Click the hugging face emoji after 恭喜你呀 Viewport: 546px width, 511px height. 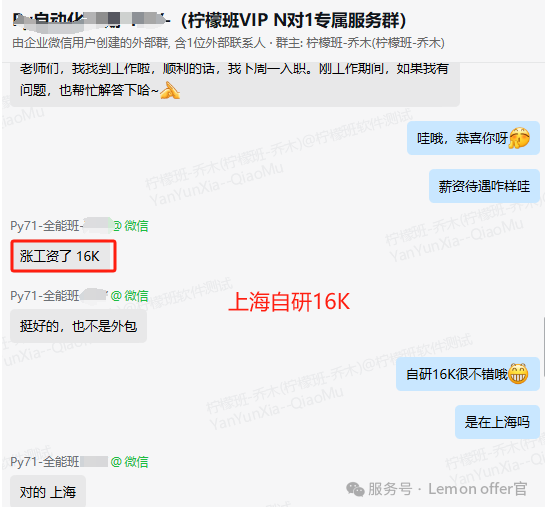coord(519,138)
